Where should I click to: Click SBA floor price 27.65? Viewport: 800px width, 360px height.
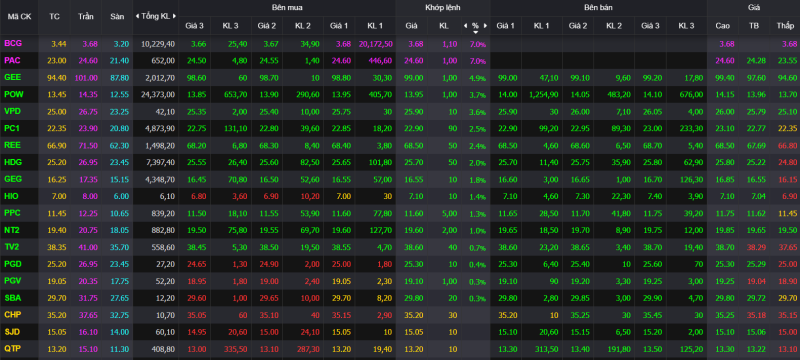119,298
